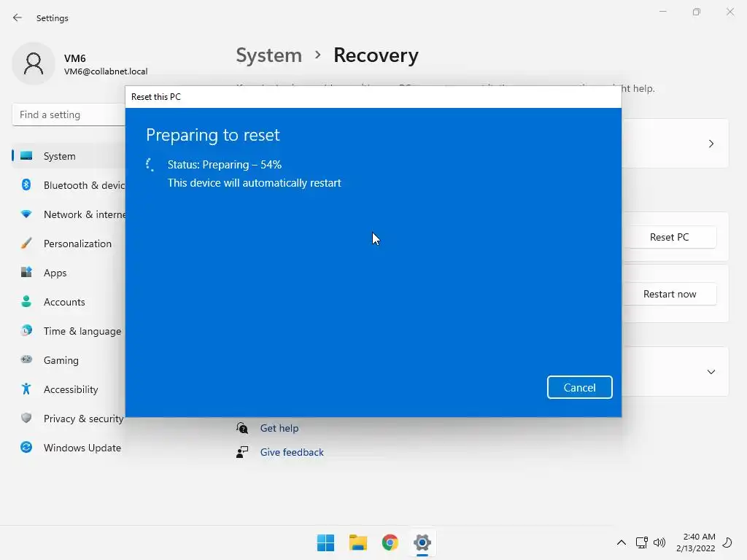747x560 pixels.
Task: Select the Network wifi icon in sidebar
Action: [26, 214]
